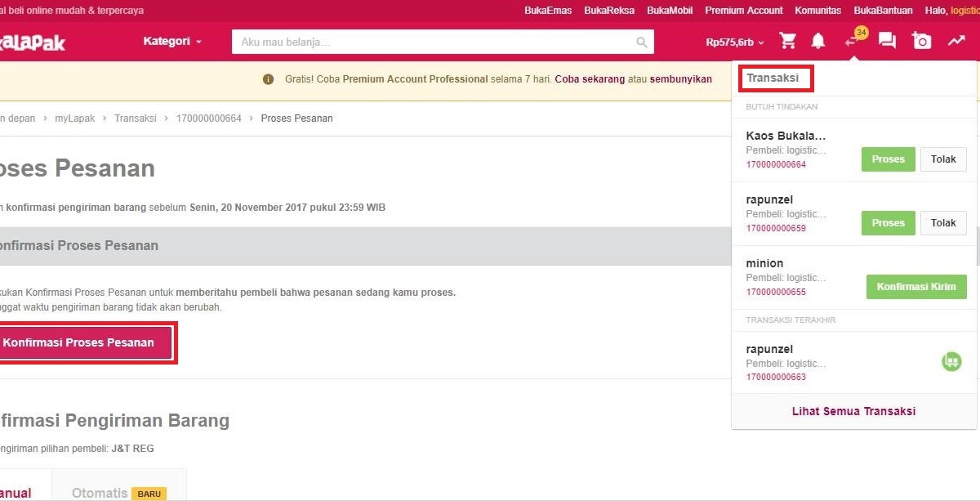Viewport: 980px width, 501px height.
Task: Select the Otomatis tab
Action: tap(119, 485)
